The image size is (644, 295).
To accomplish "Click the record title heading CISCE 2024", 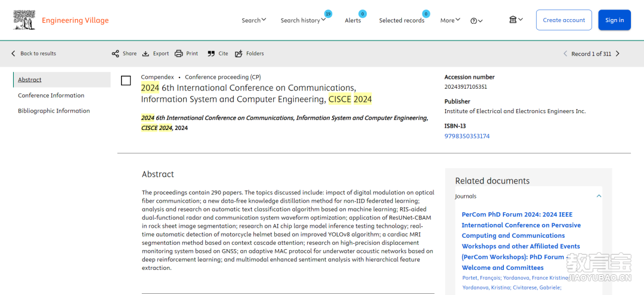I will [256, 94].
